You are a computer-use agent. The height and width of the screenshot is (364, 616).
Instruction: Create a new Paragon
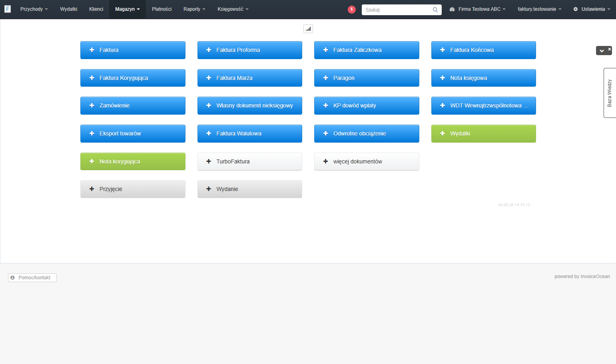pyautogui.click(x=367, y=78)
